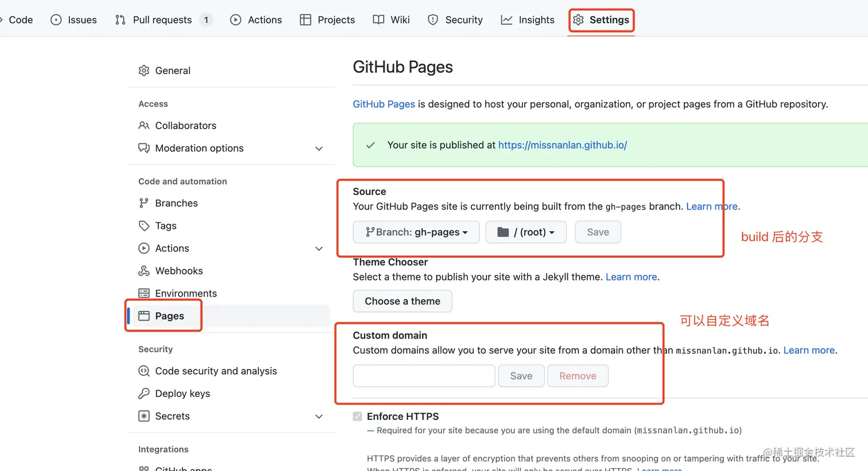Open the Security tab

pos(456,20)
